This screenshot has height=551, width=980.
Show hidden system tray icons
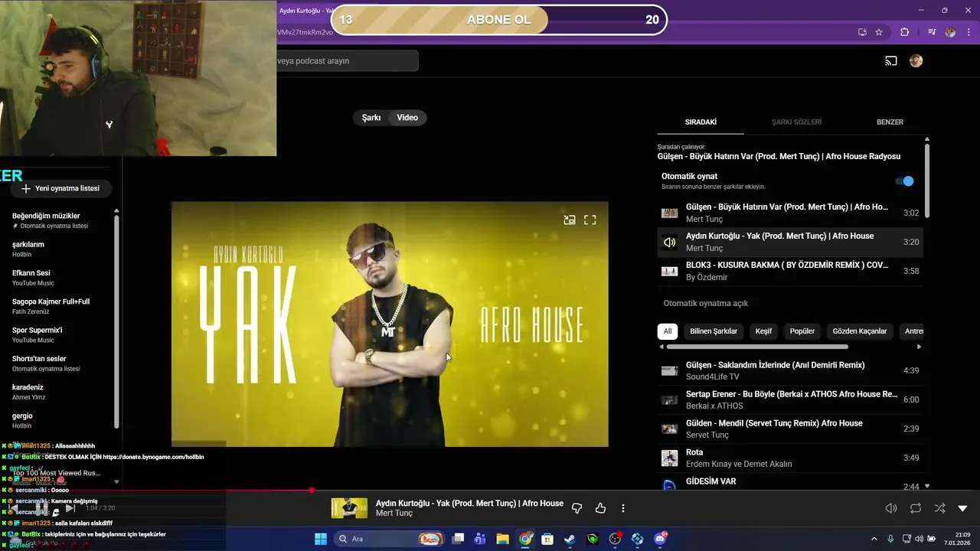[x=874, y=539]
